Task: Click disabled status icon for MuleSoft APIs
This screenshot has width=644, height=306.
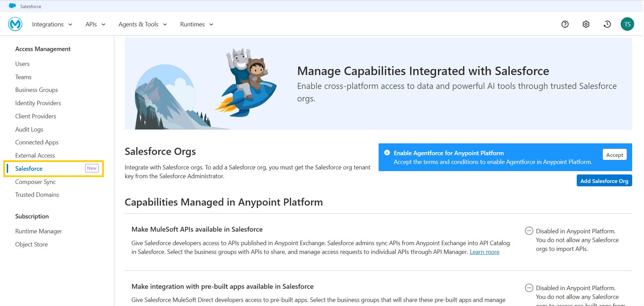Action: (x=529, y=231)
